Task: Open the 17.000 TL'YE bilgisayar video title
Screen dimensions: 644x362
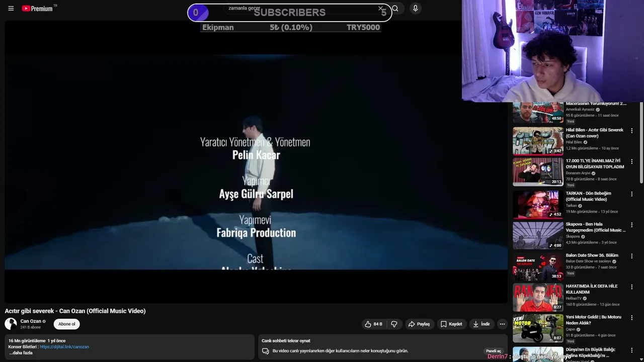Action: [595, 163]
